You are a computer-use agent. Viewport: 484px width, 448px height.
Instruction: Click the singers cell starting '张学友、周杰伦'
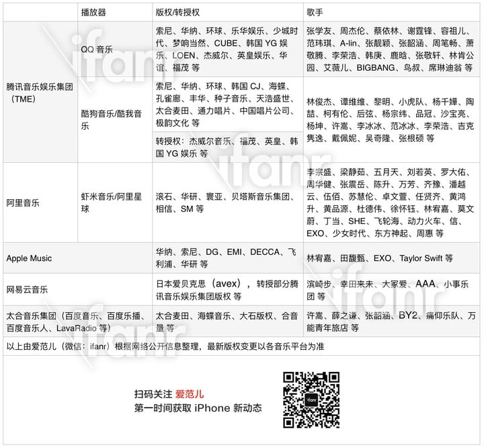click(391, 49)
